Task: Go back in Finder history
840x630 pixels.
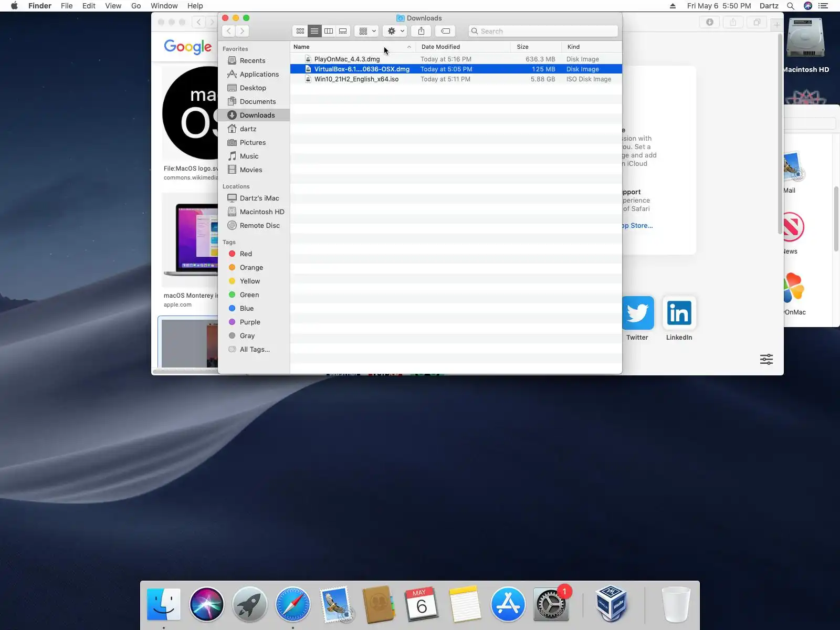Action: click(229, 31)
